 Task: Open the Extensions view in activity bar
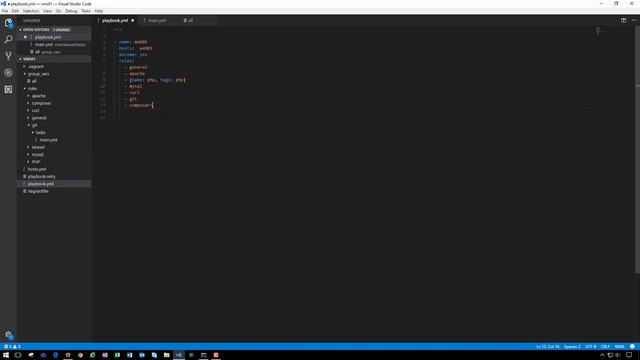coord(8,89)
